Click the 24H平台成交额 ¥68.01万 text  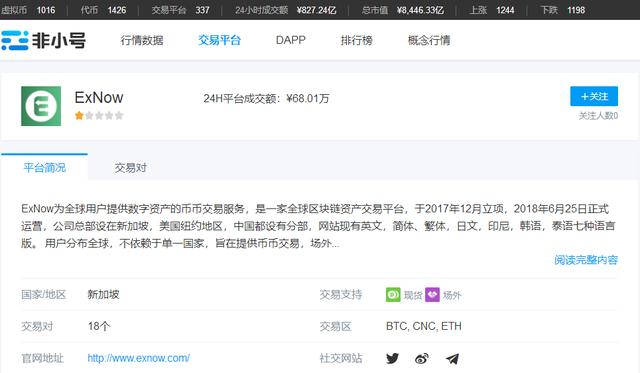(267, 98)
